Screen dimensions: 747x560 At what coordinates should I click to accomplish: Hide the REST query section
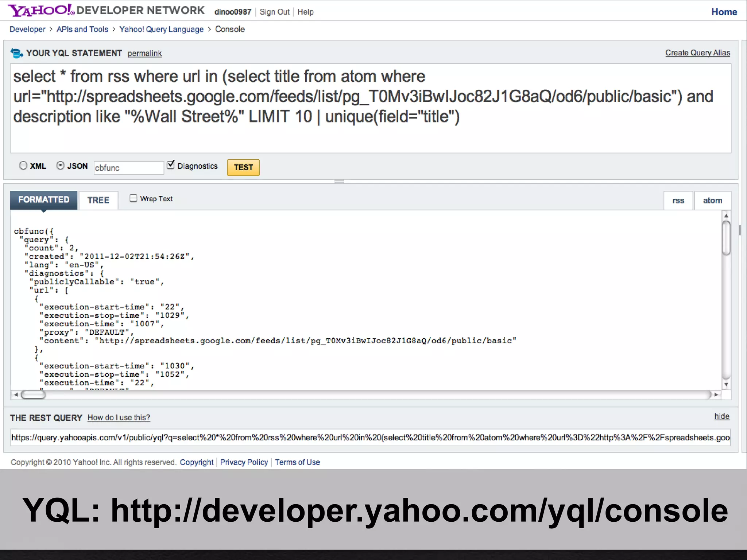pyautogui.click(x=722, y=417)
